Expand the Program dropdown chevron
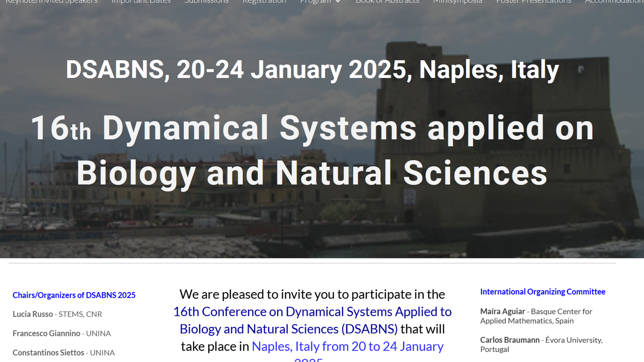Viewport: 644px width, 362px height. [338, 2]
